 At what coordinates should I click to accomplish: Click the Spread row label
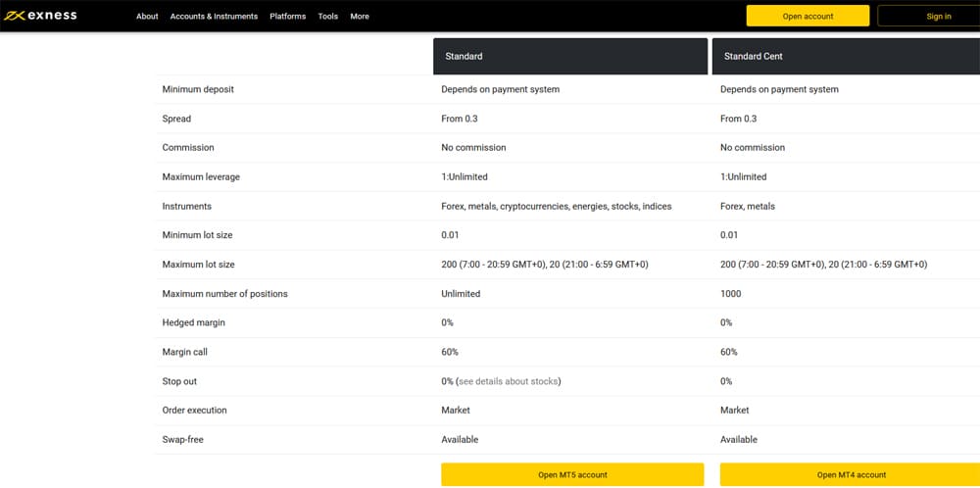click(176, 119)
